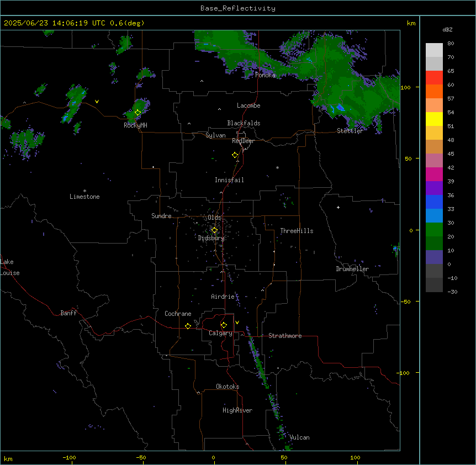Image resolution: width=476 pixels, height=465 pixels.
Task: Click the km unit label at bottom left
Action: (x=8, y=458)
